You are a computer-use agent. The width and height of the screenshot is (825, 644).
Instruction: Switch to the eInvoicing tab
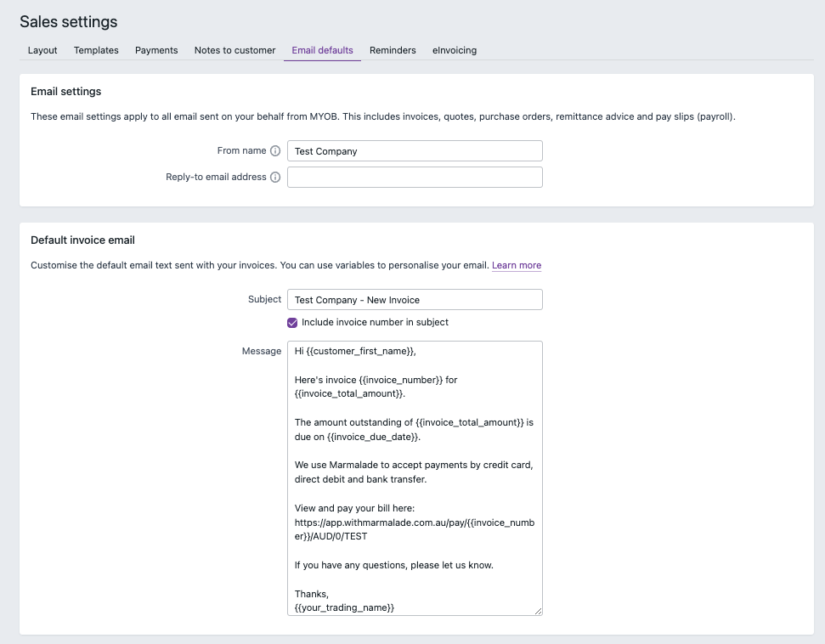[455, 50]
